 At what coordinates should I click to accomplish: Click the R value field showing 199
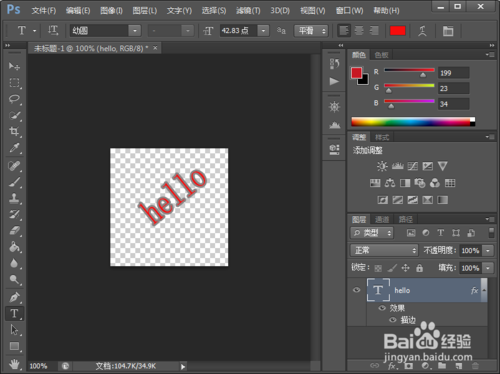coord(454,73)
